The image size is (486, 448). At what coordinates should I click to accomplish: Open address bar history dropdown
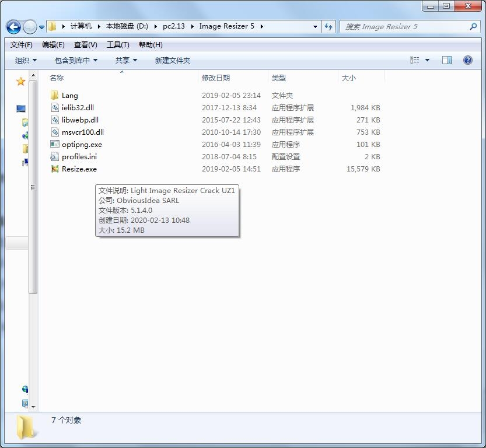pyautogui.click(x=315, y=27)
